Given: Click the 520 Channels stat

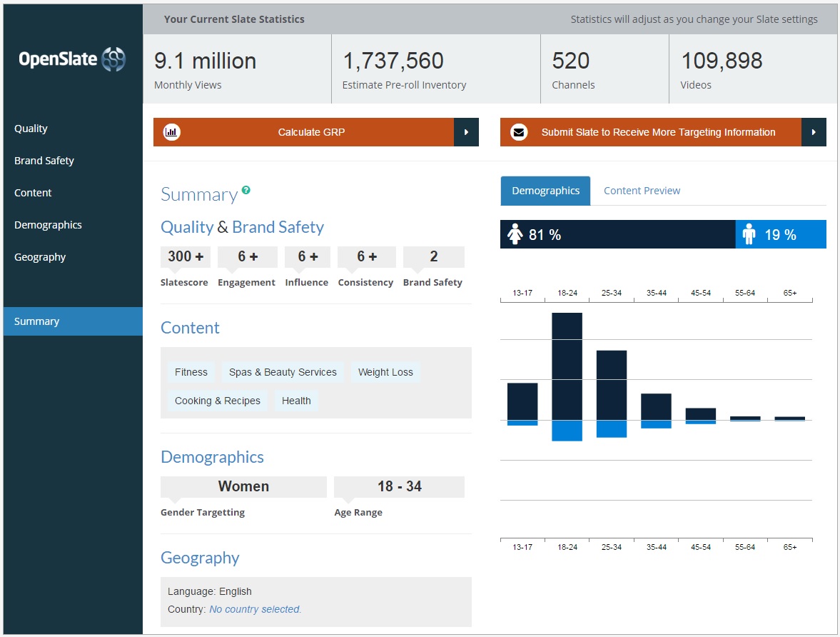Looking at the screenshot, I should [604, 69].
